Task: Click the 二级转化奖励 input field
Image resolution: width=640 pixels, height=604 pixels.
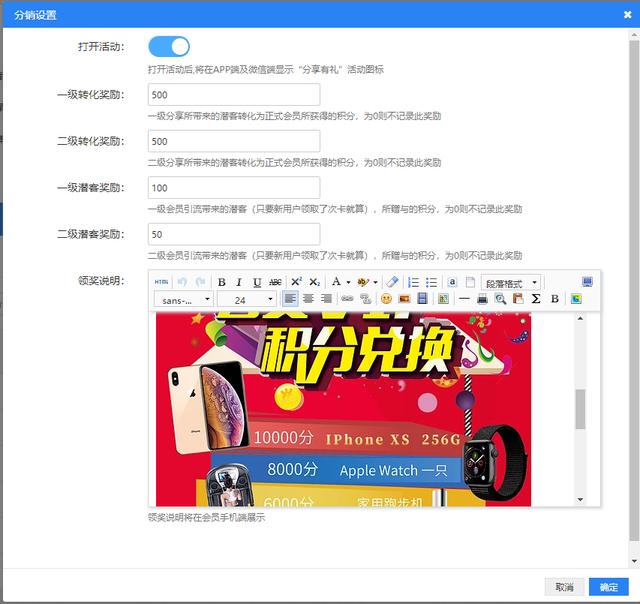Action: click(x=234, y=141)
